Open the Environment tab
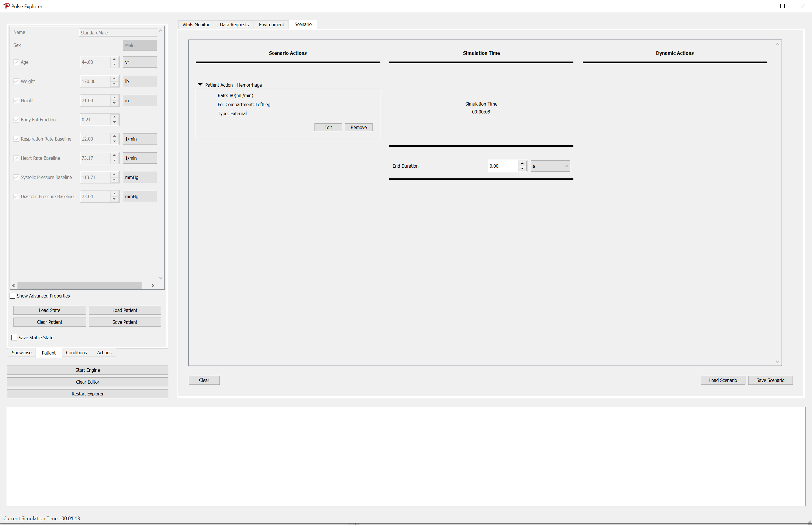 pos(271,25)
